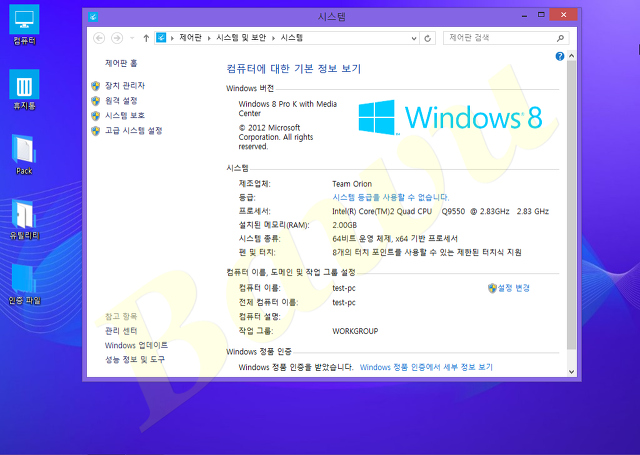Open 성능 정보 및 도구 link

click(135, 360)
